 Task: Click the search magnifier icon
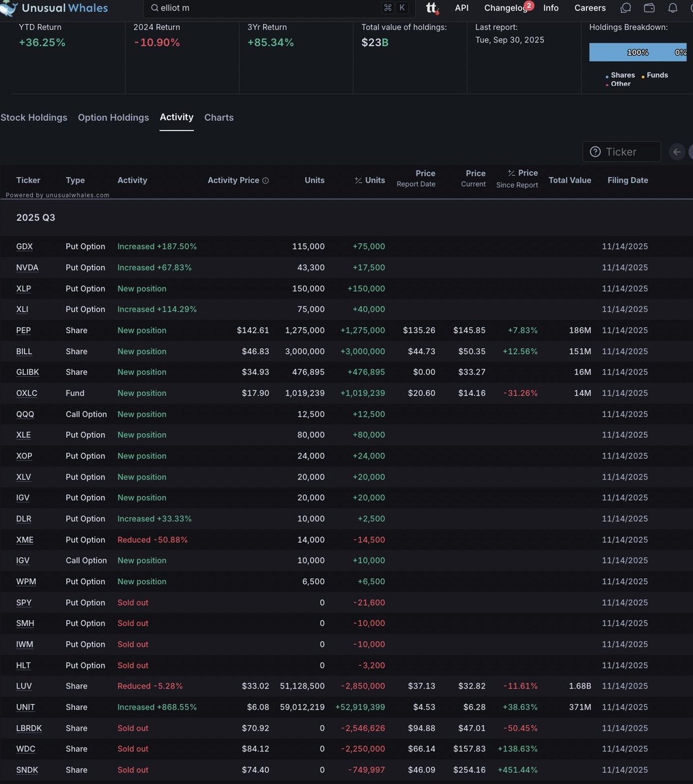pyautogui.click(x=154, y=8)
